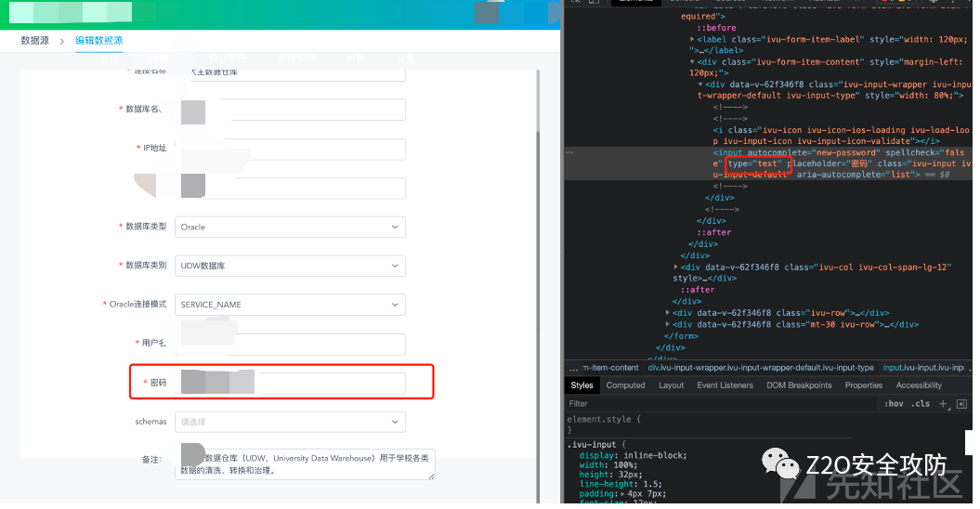980x509 pixels.
Task: Select m-item-content in DOM breadcrumb bar
Action: tap(610, 369)
